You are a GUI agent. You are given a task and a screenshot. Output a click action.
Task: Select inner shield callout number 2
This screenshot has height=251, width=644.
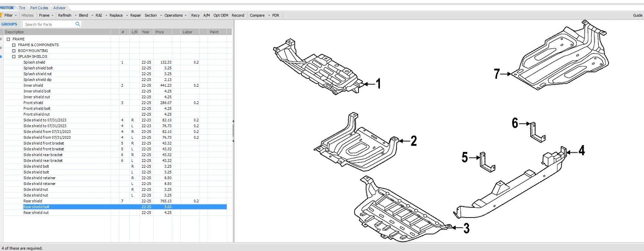coord(414,141)
